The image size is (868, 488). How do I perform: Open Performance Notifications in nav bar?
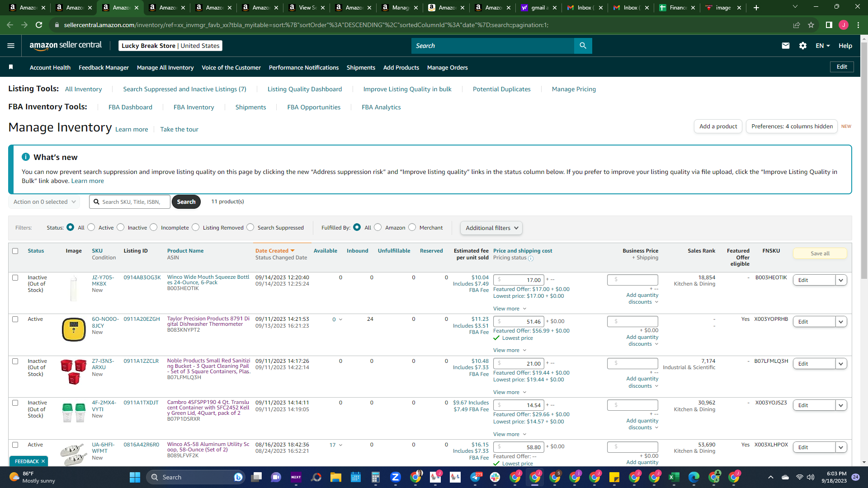tap(304, 67)
